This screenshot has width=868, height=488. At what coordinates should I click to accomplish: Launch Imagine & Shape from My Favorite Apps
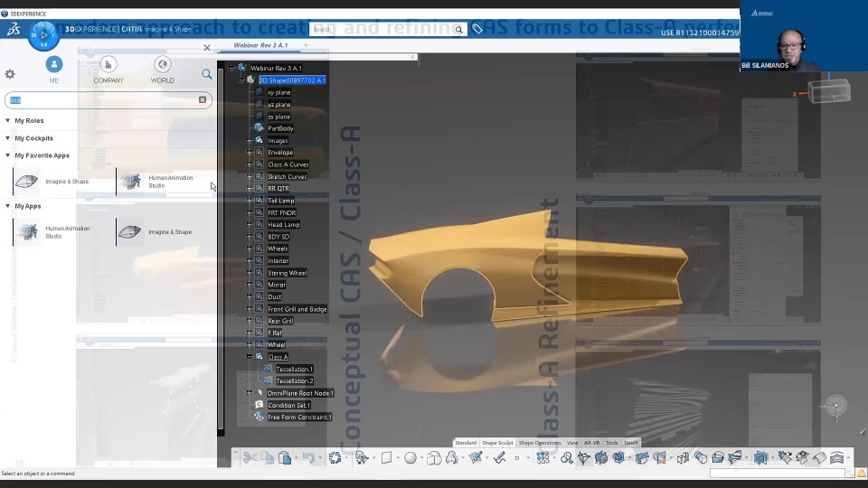(51, 182)
